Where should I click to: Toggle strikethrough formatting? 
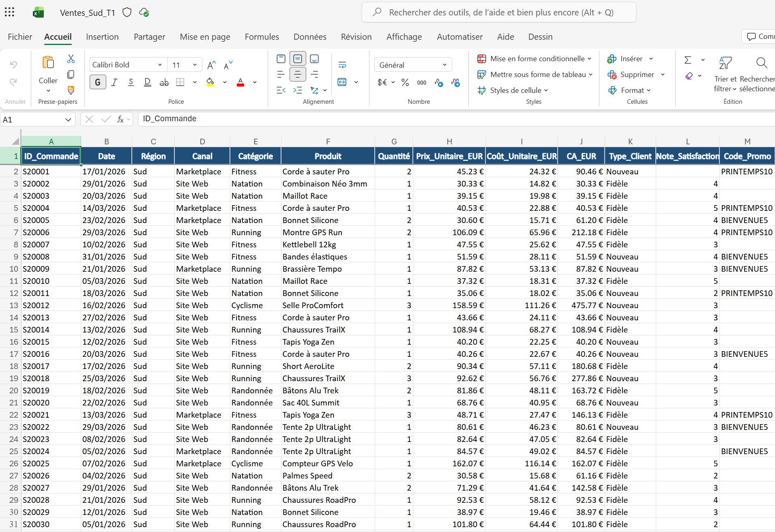click(164, 82)
